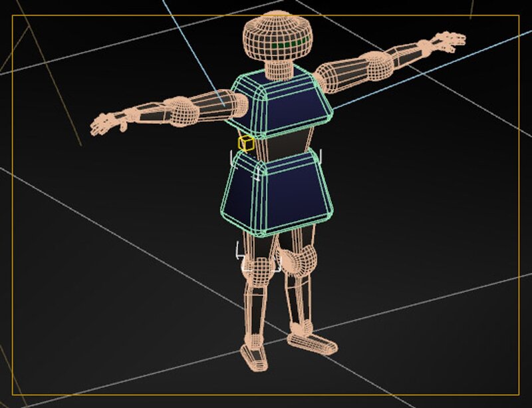Select the dark blue lower pelvis block
Viewport: 532px width, 408px height.
(276, 190)
